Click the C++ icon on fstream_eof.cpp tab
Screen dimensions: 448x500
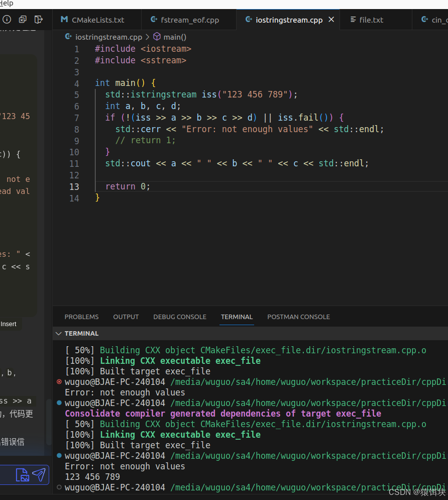(154, 20)
